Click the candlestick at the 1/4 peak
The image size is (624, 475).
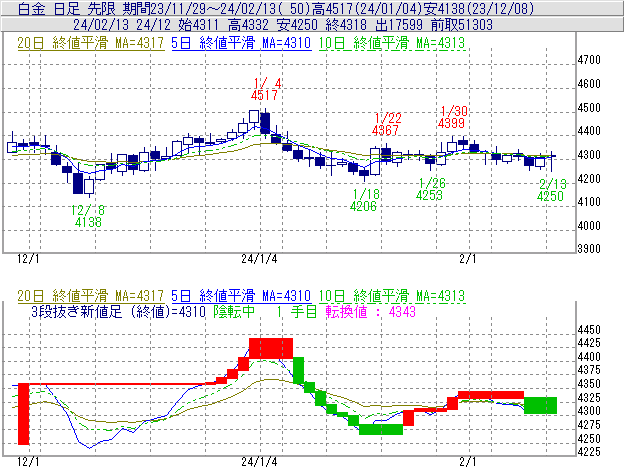(x=265, y=124)
